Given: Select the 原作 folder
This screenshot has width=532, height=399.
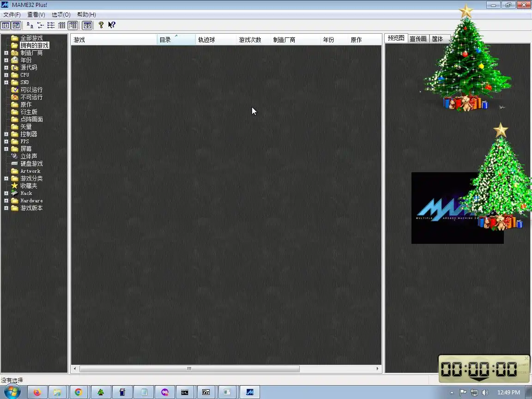Looking at the screenshot, I should click(26, 104).
